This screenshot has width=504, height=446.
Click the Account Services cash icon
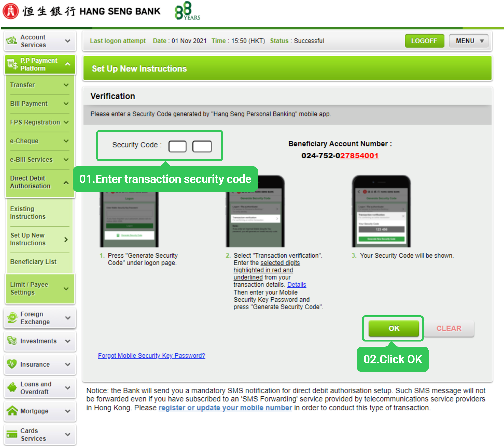tap(12, 41)
